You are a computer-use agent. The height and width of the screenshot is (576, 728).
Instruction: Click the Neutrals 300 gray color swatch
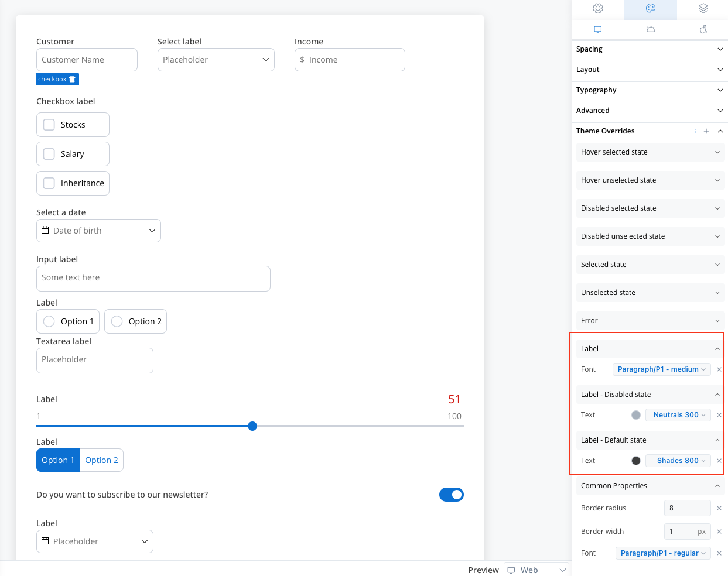pos(636,415)
